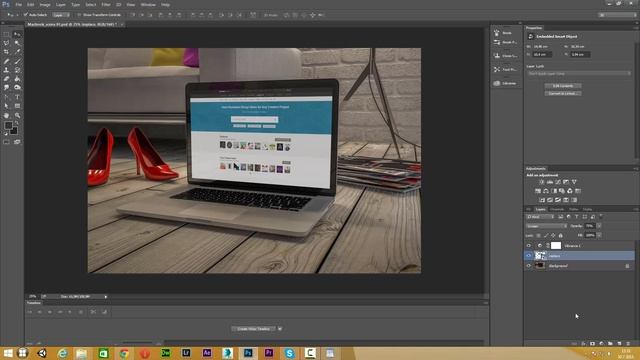The width and height of the screenshot is (640, 360).
Task: Add an Invert adjustment
Action: pyautogui.click(x=542, y=200)
